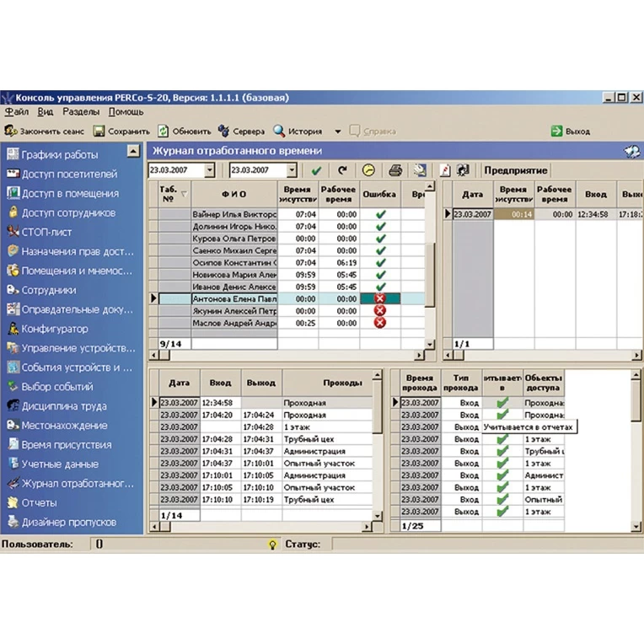
Task: Click Сохранить in the main toolbar
Action: click(121, 131)
